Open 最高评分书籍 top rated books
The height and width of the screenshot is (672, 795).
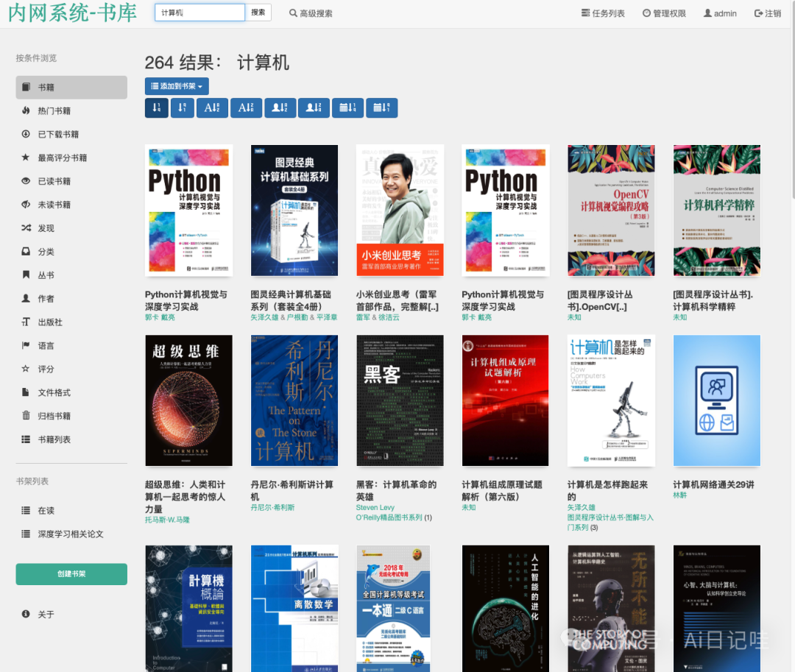coord(71,158)
